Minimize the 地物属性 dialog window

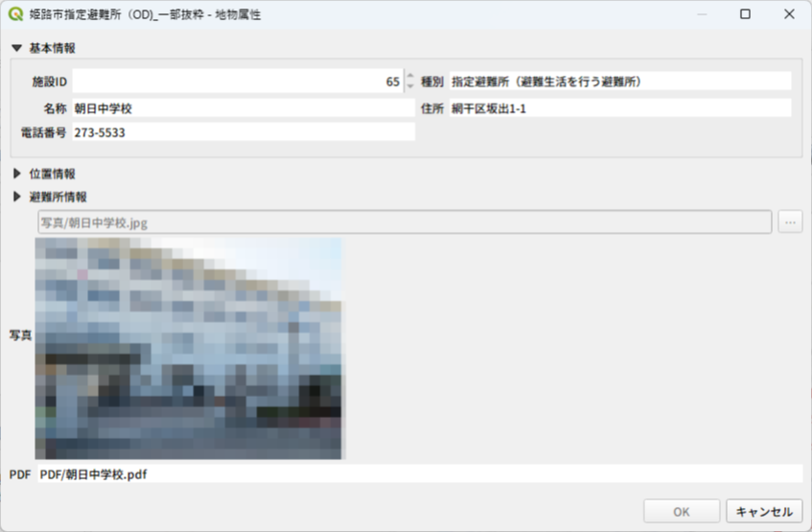tap(702, 15)
